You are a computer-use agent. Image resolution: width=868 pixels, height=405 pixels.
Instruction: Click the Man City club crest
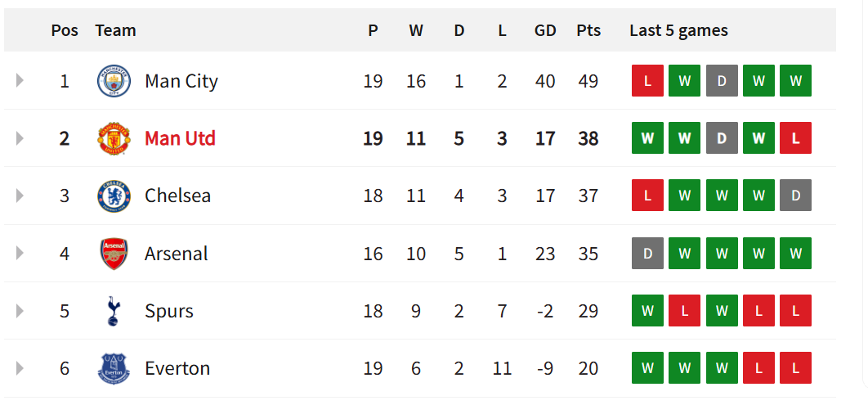pos(114,81)
